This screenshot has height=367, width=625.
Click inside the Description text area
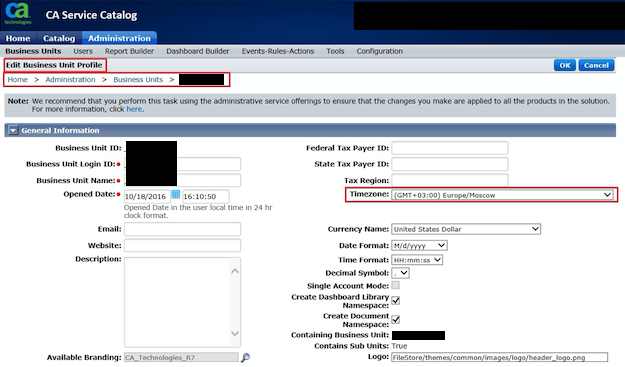(177, 302)
